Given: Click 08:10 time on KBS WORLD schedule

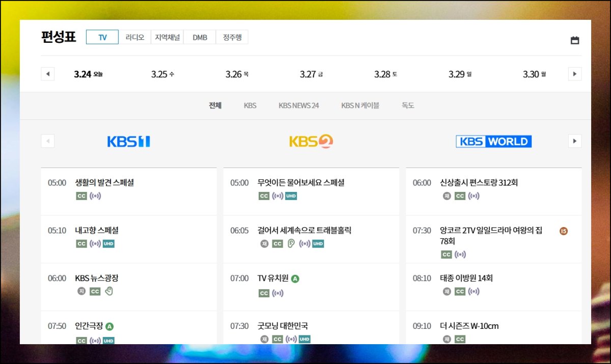Looking at the screenshot, I should pyautogui.click(x=422, y=278).
